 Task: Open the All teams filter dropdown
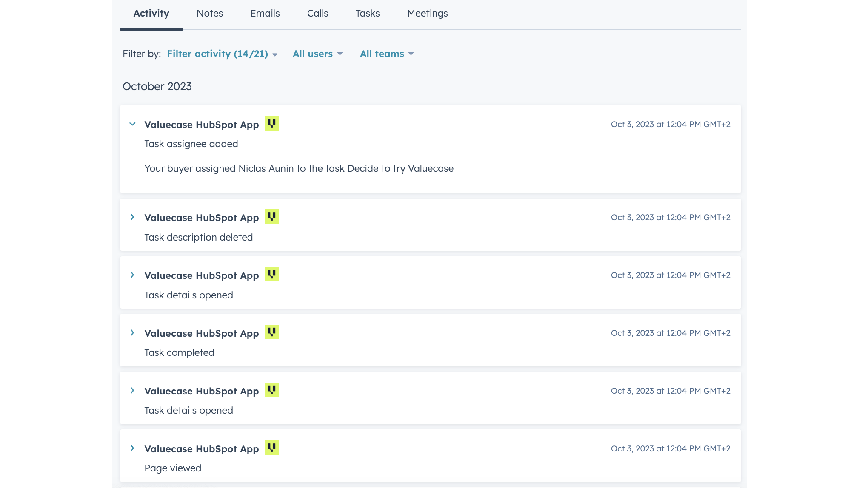[x=386, y=54]
